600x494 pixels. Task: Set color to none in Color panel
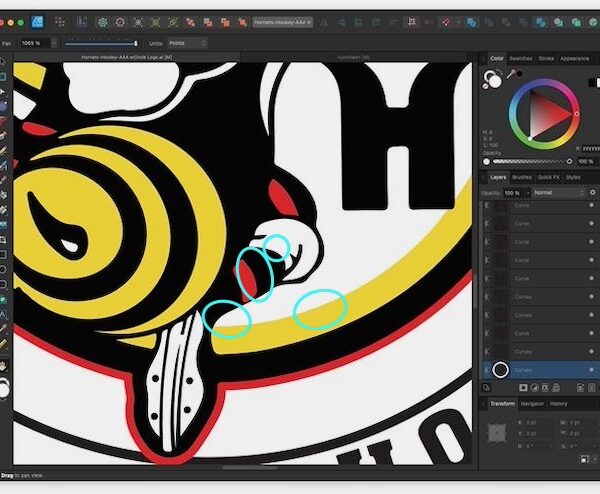485,86
